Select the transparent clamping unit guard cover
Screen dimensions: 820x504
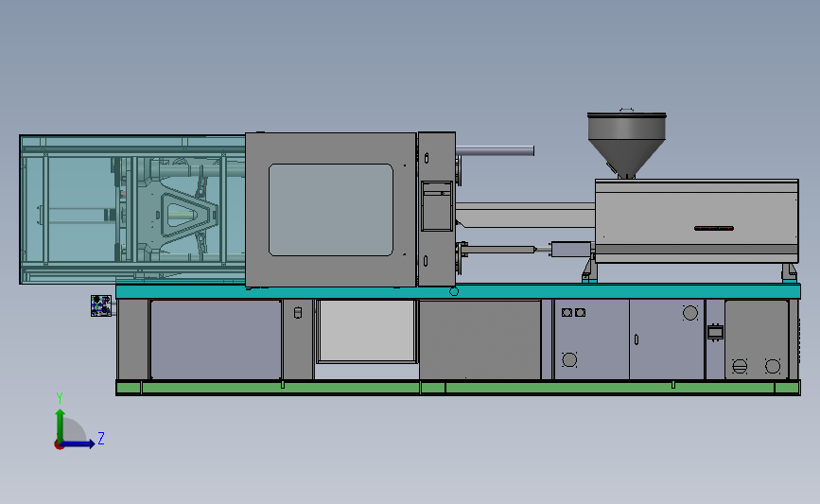(x=132, y=209)
